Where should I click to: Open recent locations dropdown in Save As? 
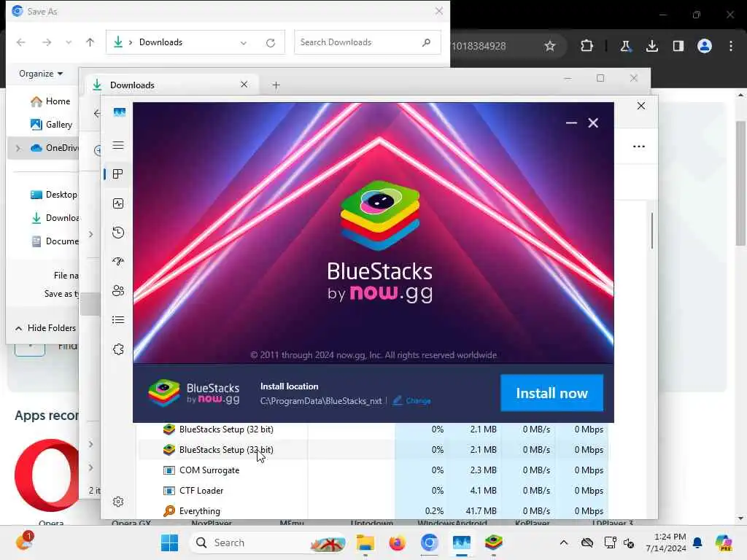coord(69,42)
